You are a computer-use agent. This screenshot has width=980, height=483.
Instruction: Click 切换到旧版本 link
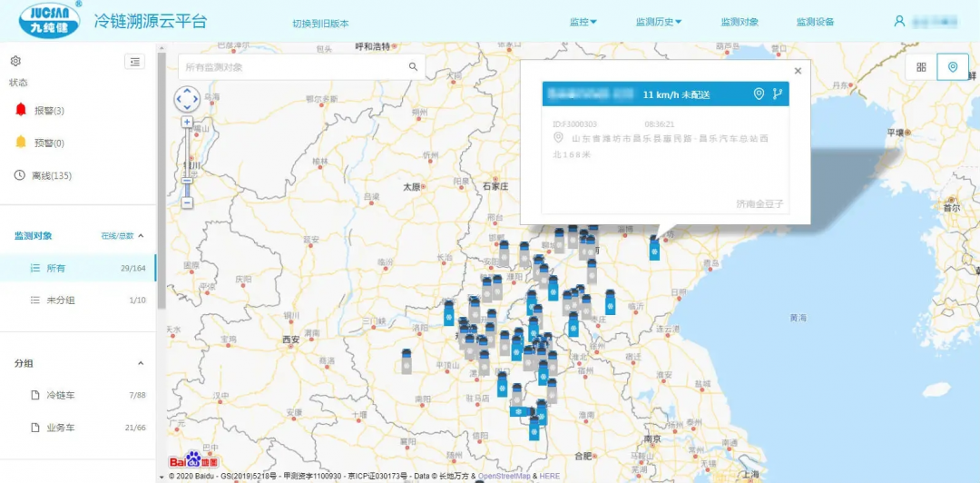point(320,24)
